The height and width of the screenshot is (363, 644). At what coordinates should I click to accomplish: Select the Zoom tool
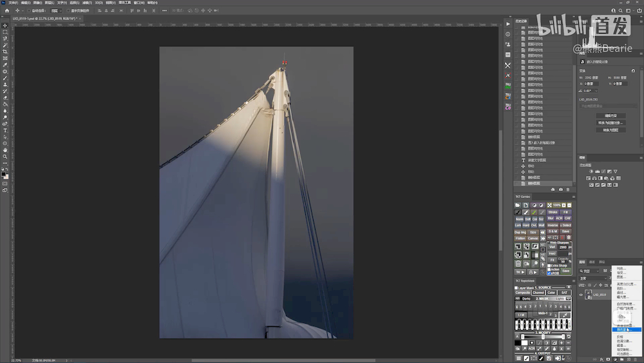coord(5,156)
